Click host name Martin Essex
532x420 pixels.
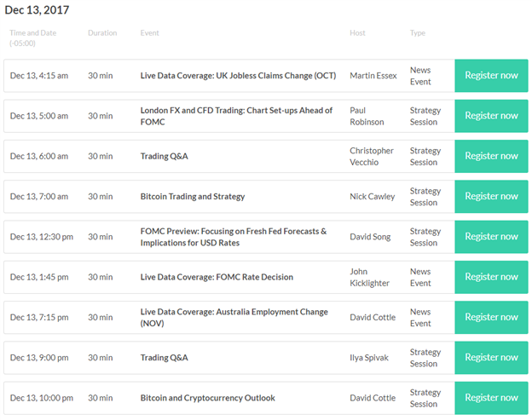pos(373,76)
